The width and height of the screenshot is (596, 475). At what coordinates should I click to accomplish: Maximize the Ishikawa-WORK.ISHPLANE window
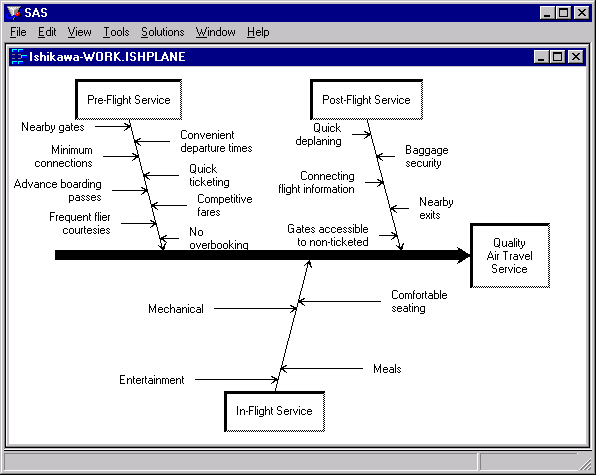[x=557, y=57]
